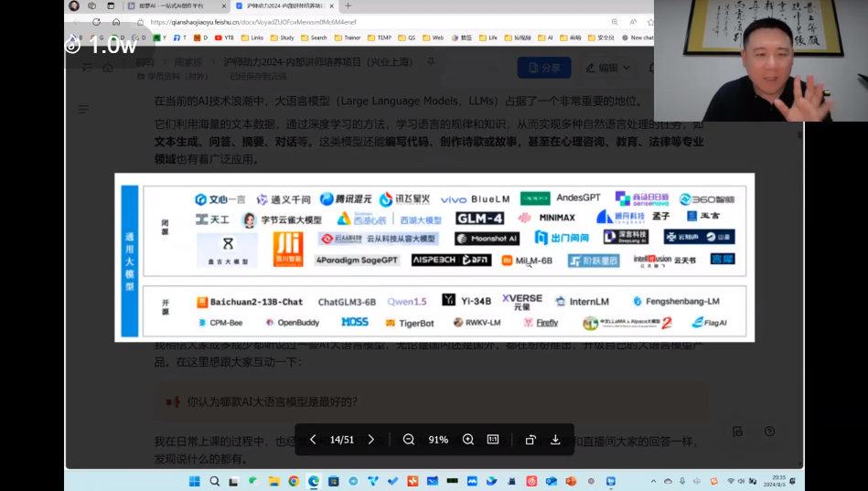Open the 编辑 edit mode dropdown
868x491 pixels.
[608, 68]
